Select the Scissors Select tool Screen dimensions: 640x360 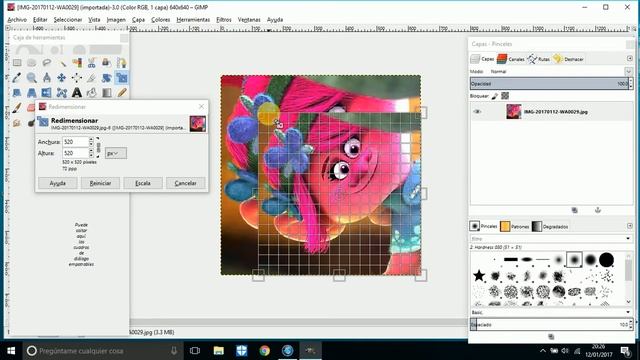pos(92,63)
